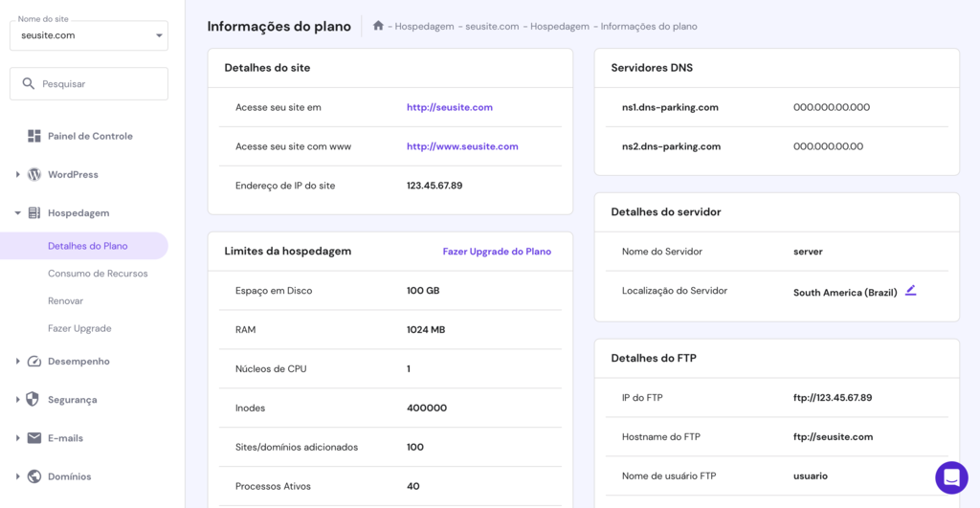Click the ns2.dns-parking.com entry
Screen dimensions: 980x508
(671, 146)
